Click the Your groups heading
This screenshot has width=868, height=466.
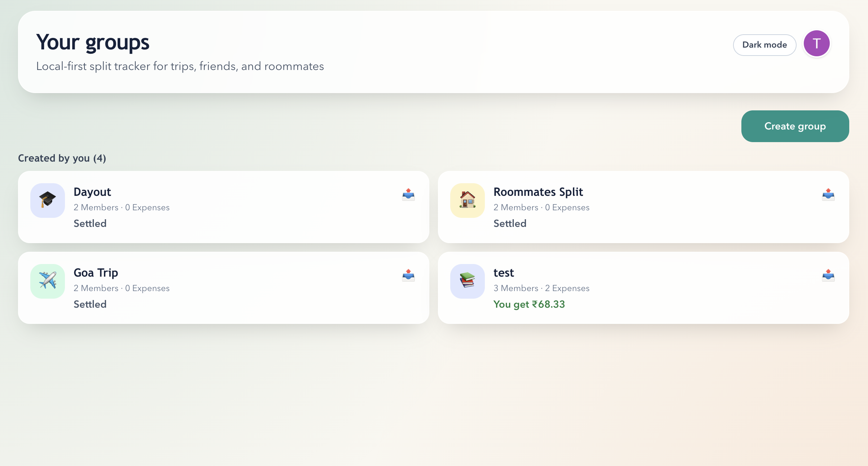click(93, 42)
